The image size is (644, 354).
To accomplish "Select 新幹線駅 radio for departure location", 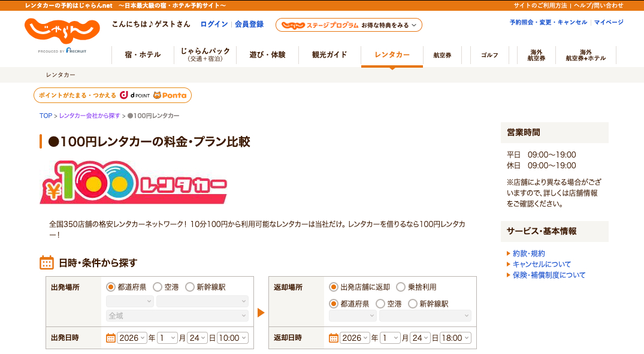I will pos(190,287).
